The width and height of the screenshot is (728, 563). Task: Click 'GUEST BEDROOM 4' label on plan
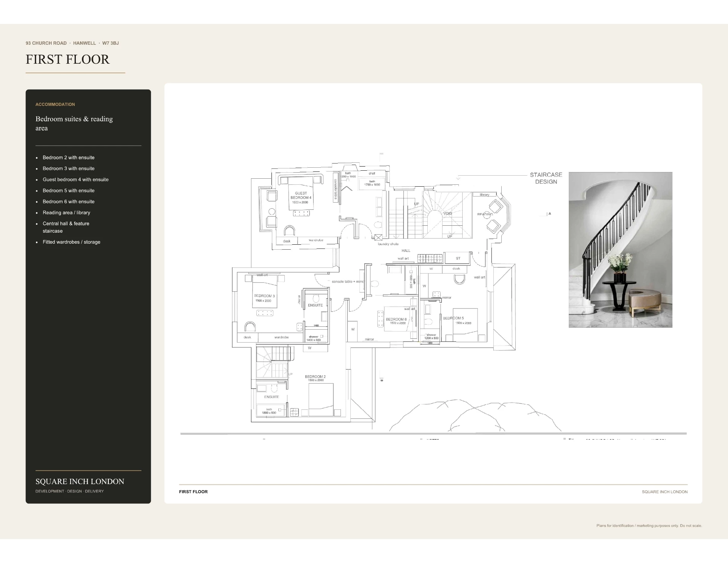301,195
